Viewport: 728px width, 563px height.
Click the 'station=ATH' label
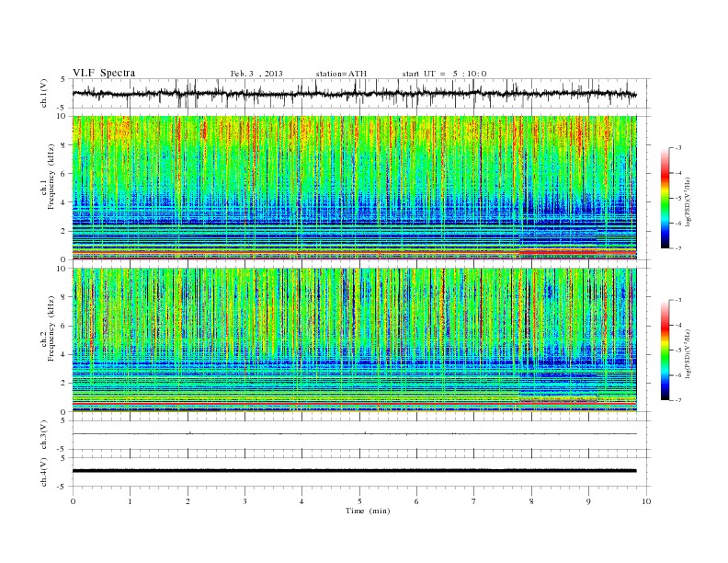click(341, 74)
